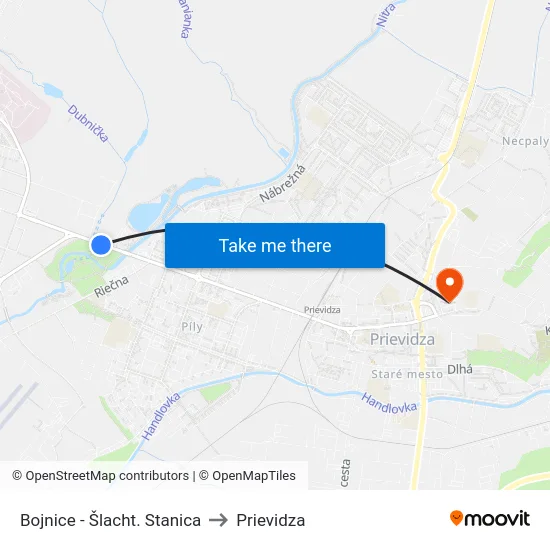The height and width of the screenshot is (550, 550).
Task: Open the OpenMapTiles attribution link
Action: (247, 476)
